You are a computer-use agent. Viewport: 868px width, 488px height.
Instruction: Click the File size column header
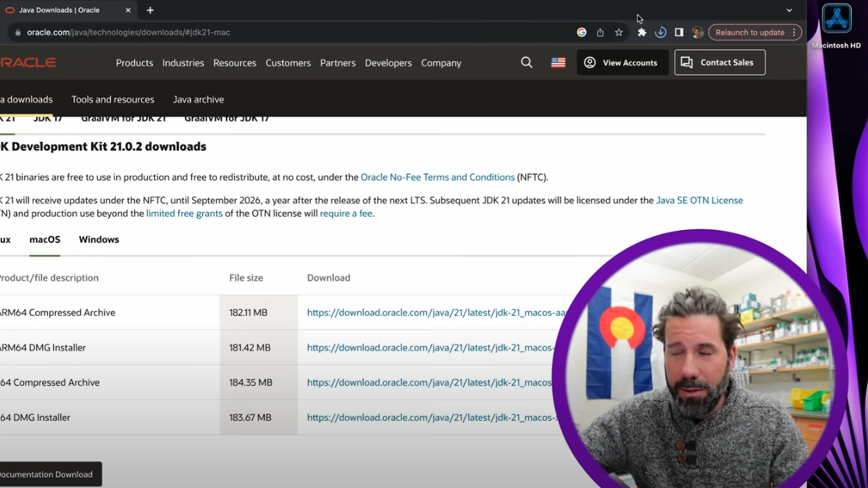pyautogui.click(x=245, y=278)
